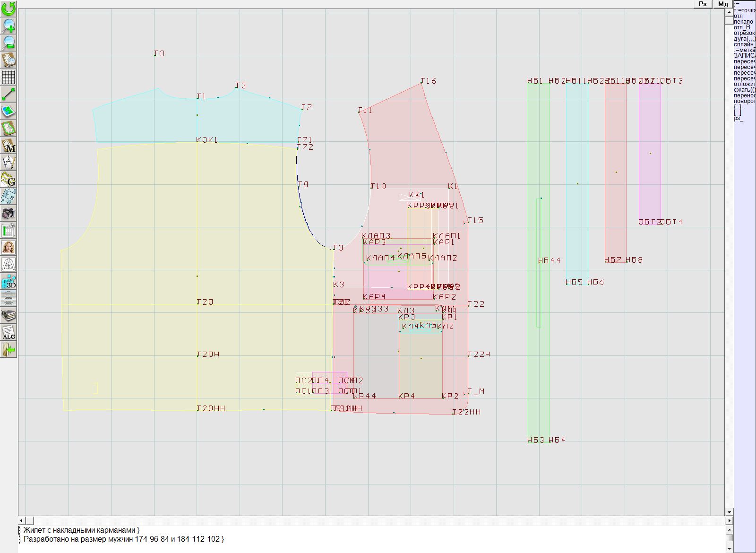
Task: Open the 3D view icon
Action: [9, 282]
